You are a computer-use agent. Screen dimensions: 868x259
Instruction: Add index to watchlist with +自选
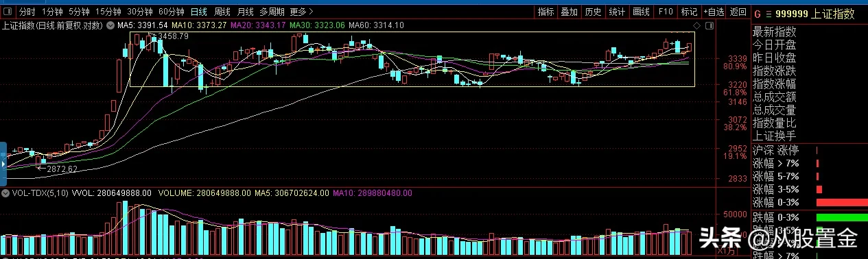(713, 12)
